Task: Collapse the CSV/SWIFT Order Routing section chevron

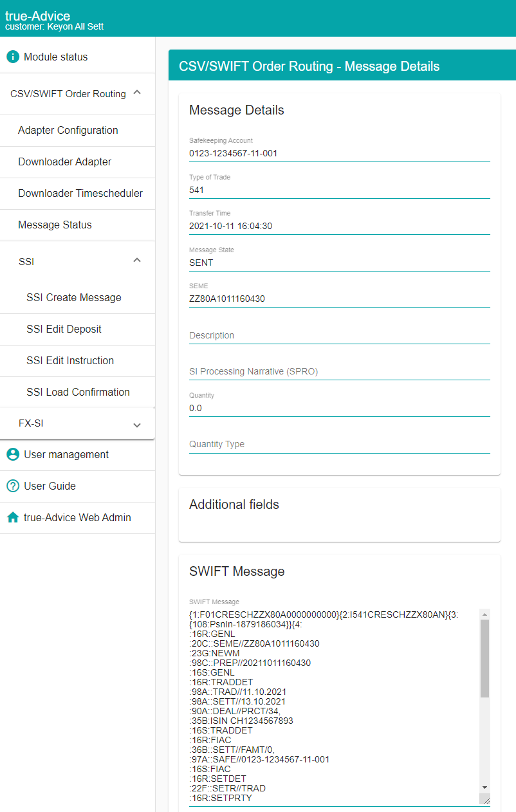Action: (137, 93)
